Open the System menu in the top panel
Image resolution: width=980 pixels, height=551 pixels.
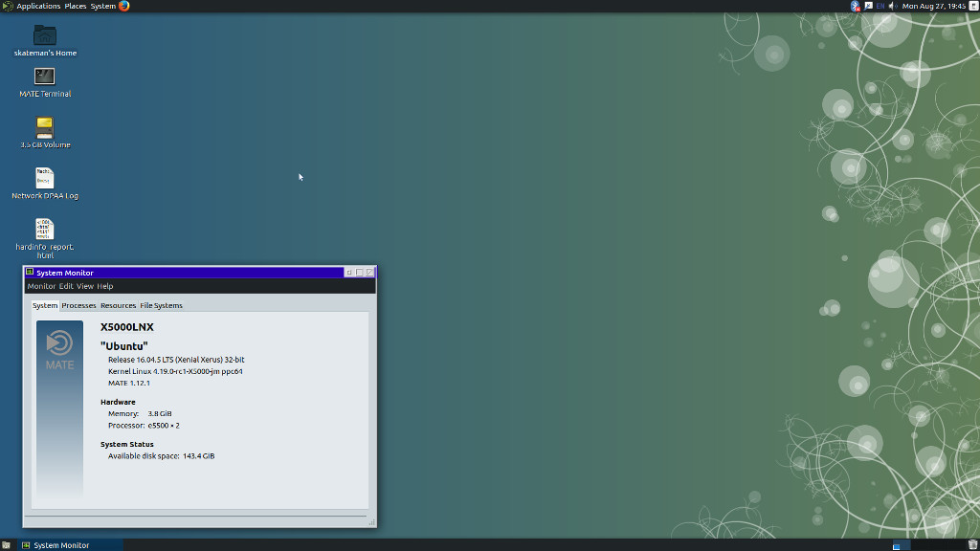[x=102, y=7]
